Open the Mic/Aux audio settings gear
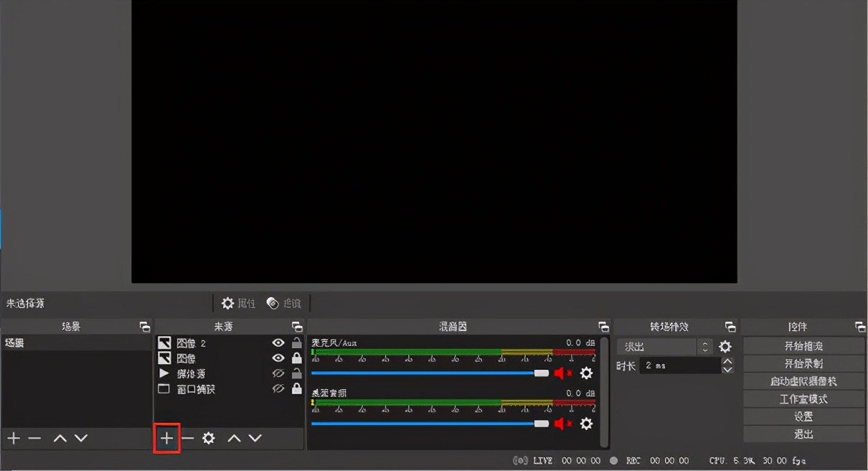 (586, 373)
